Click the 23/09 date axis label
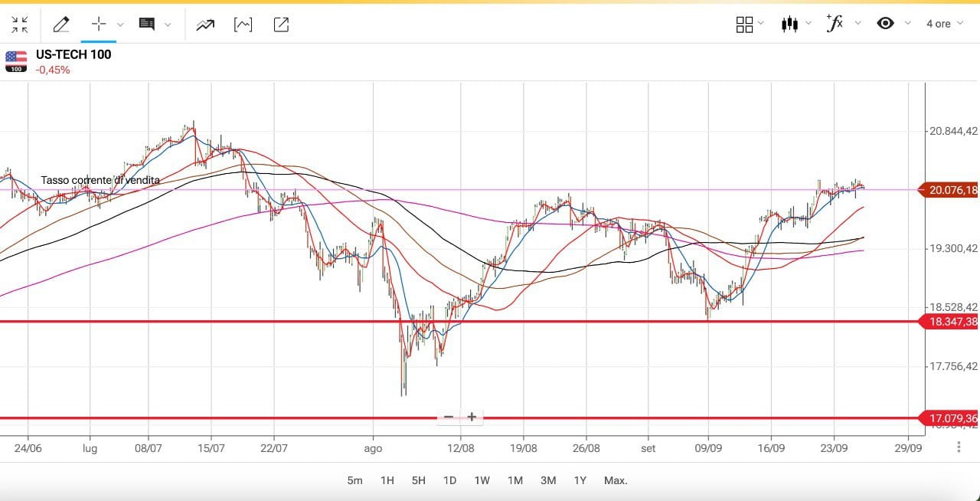The image size is (980, 501). tap(834, 448)
